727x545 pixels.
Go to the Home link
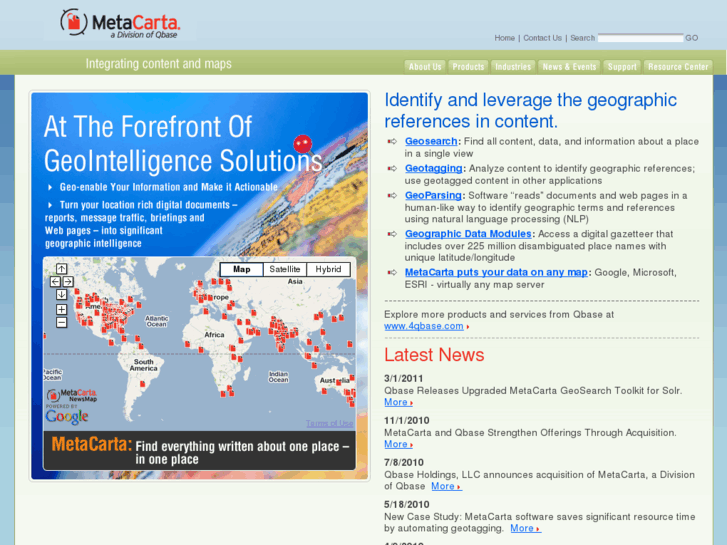[x=504, y=38]
